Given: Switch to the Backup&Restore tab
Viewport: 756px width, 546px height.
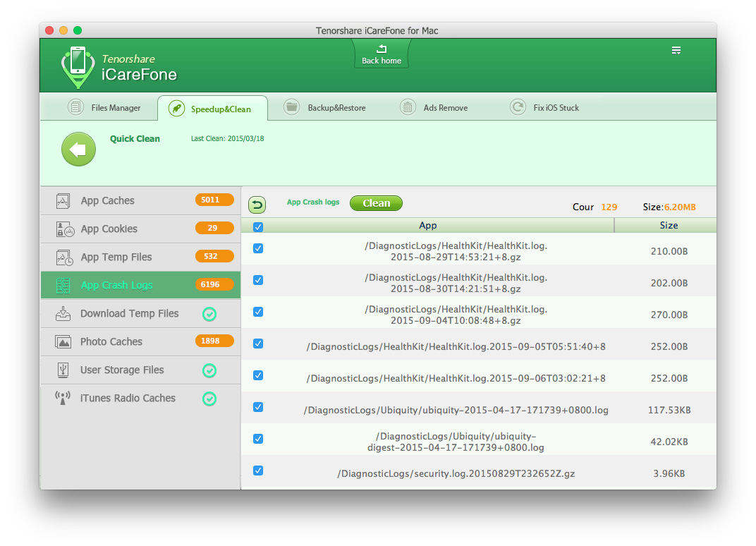Looking at the screenshot, I should pos(325,107).
